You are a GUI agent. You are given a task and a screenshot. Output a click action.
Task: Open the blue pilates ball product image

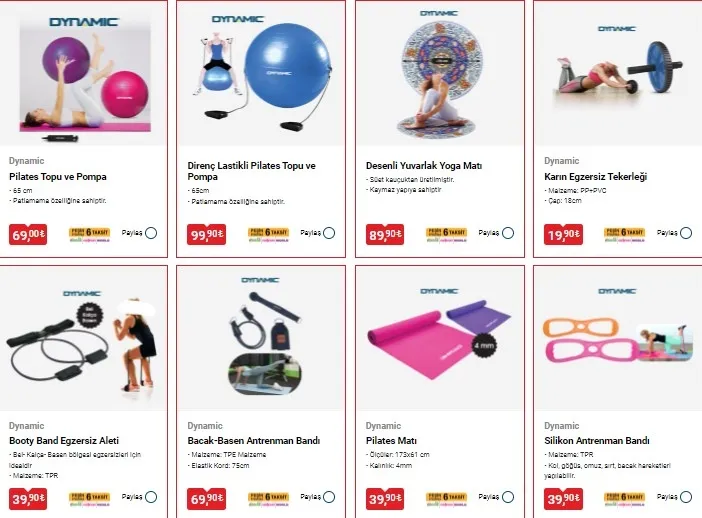(261, 74)
